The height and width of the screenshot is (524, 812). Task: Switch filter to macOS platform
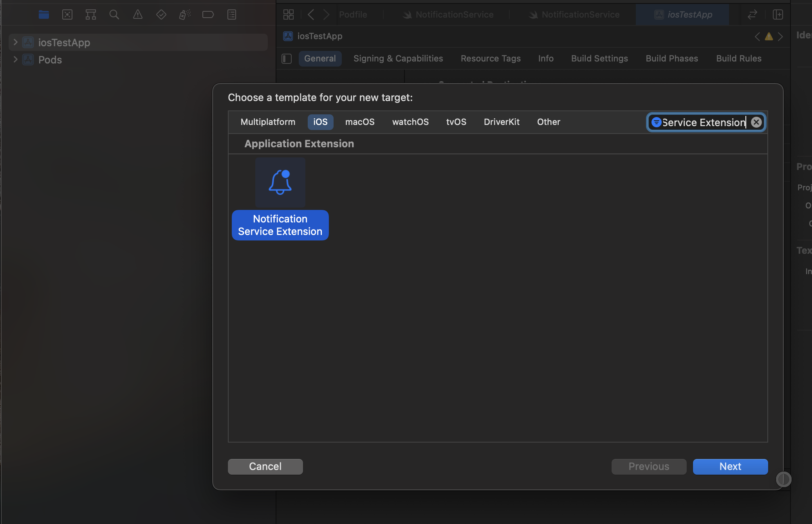[360, 122]
